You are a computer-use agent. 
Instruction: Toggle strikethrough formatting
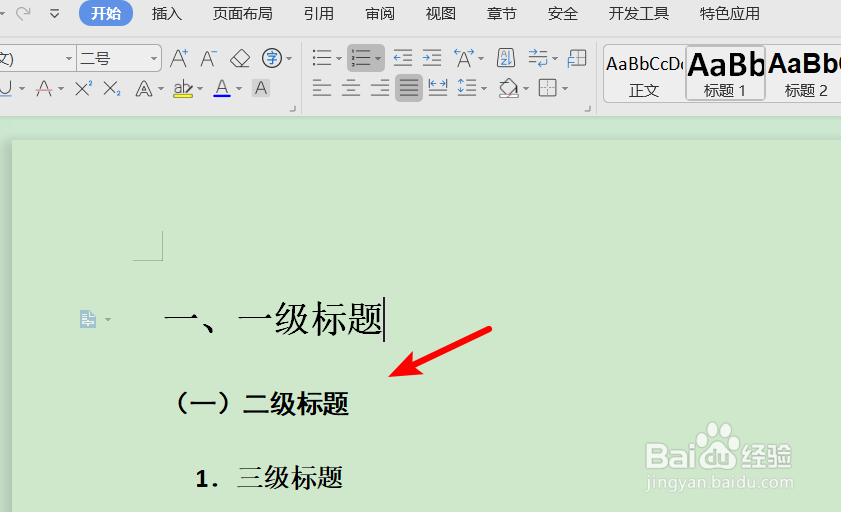click(44, 88)
